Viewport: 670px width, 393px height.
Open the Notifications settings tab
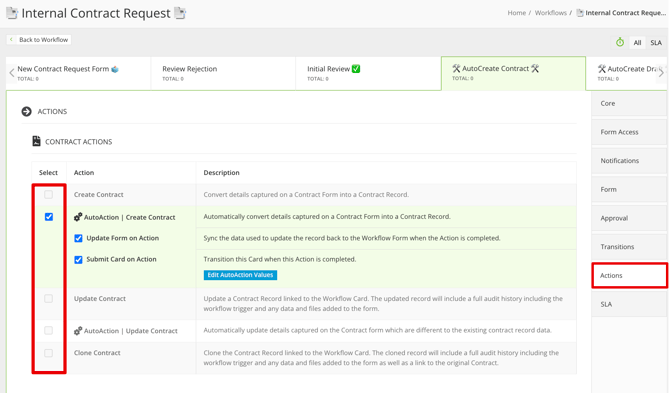[629, 161]
